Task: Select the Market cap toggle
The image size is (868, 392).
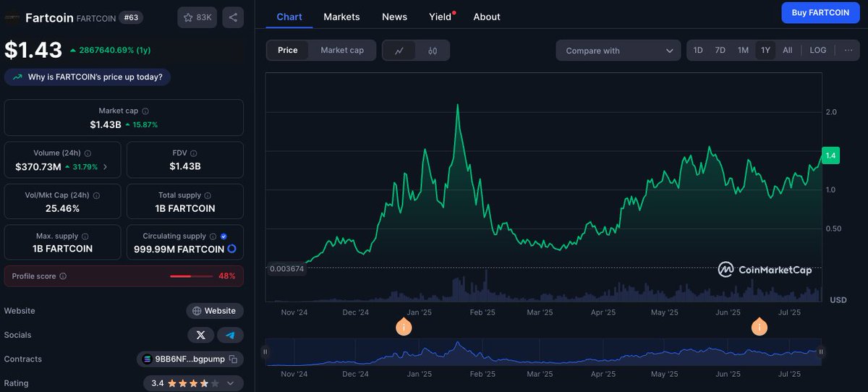Action: coord(342,50)
